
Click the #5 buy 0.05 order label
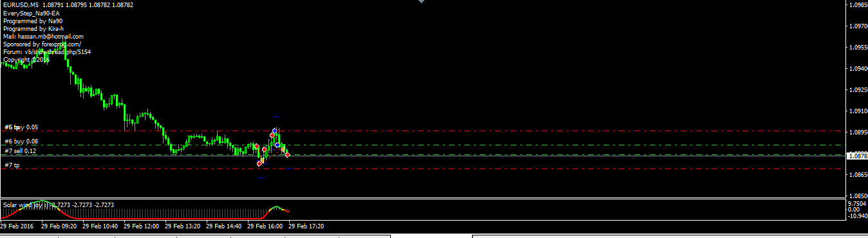21,127
